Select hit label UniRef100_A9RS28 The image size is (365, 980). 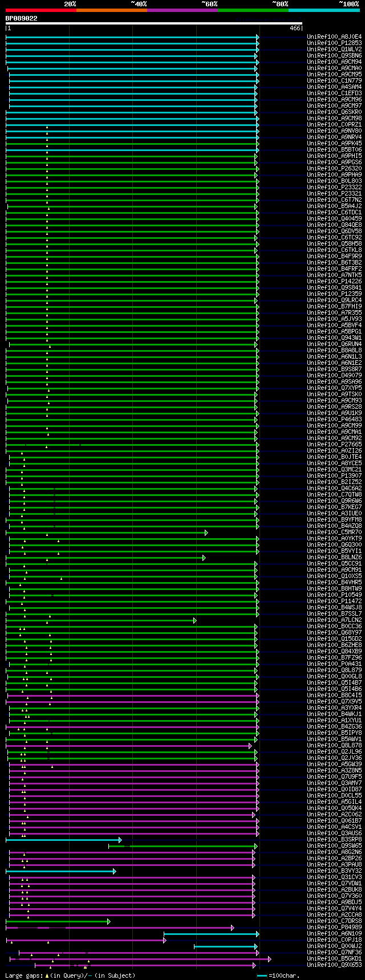[334, 406]
